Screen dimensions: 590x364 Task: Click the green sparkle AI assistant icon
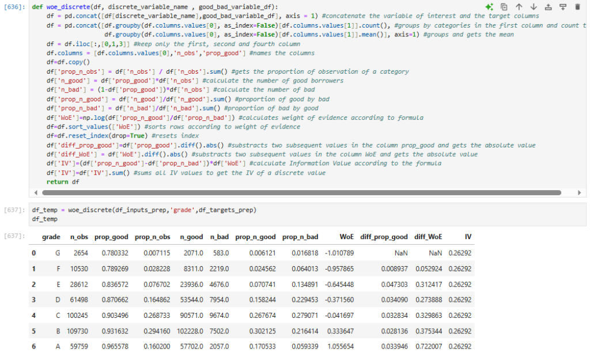(x=489, y=7)
